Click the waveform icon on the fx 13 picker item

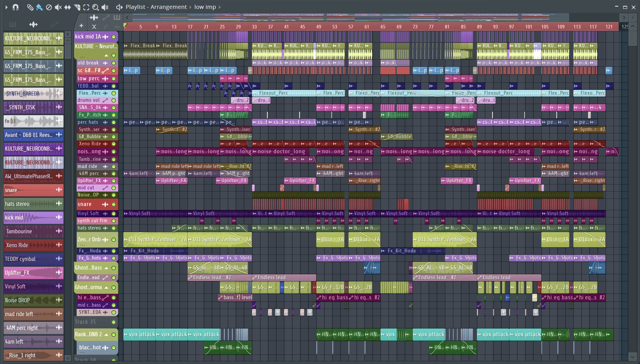point(59,121)
